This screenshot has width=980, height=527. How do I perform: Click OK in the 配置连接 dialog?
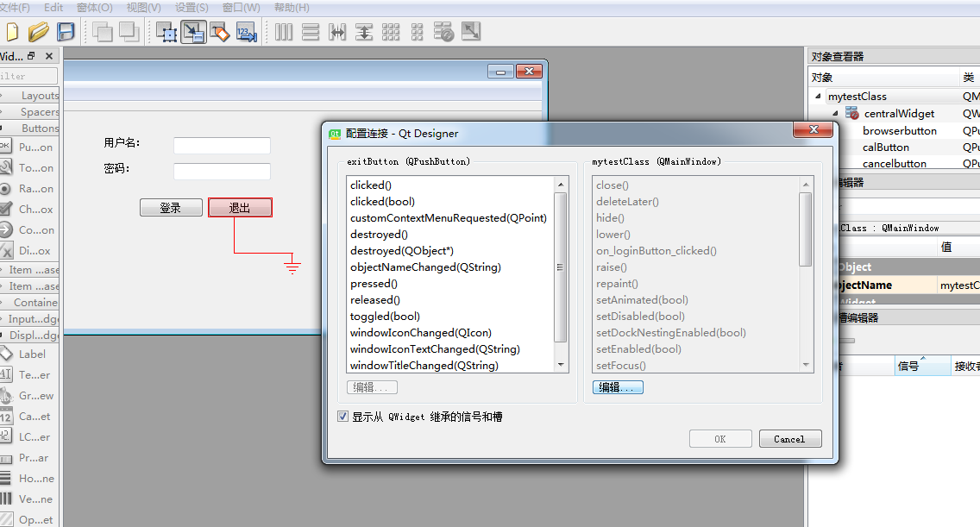click(720, 439)
